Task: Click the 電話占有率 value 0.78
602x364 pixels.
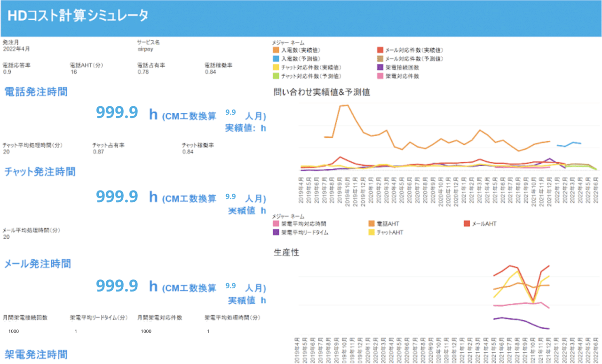Action: coord(143,72)
